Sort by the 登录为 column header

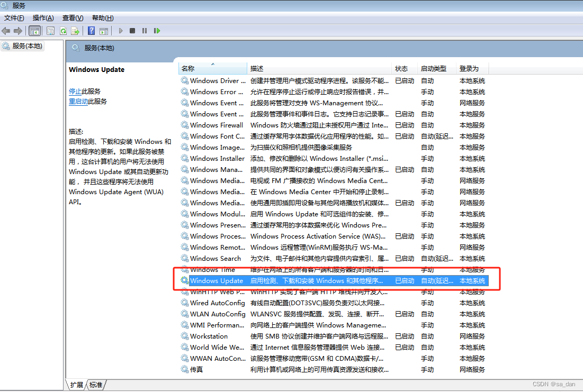tap(472, 68)
